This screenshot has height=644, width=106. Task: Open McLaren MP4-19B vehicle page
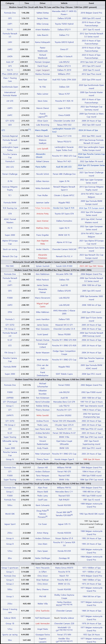(x=64, y=274)
